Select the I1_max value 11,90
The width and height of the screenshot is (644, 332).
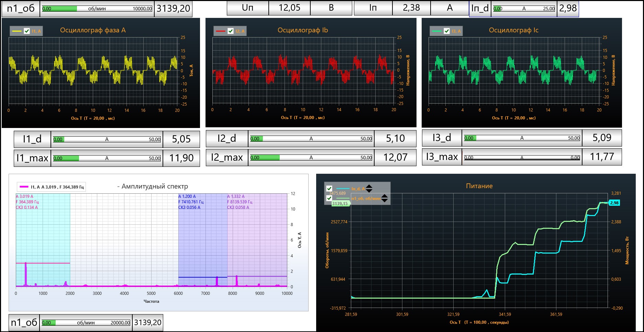(181, 158)
